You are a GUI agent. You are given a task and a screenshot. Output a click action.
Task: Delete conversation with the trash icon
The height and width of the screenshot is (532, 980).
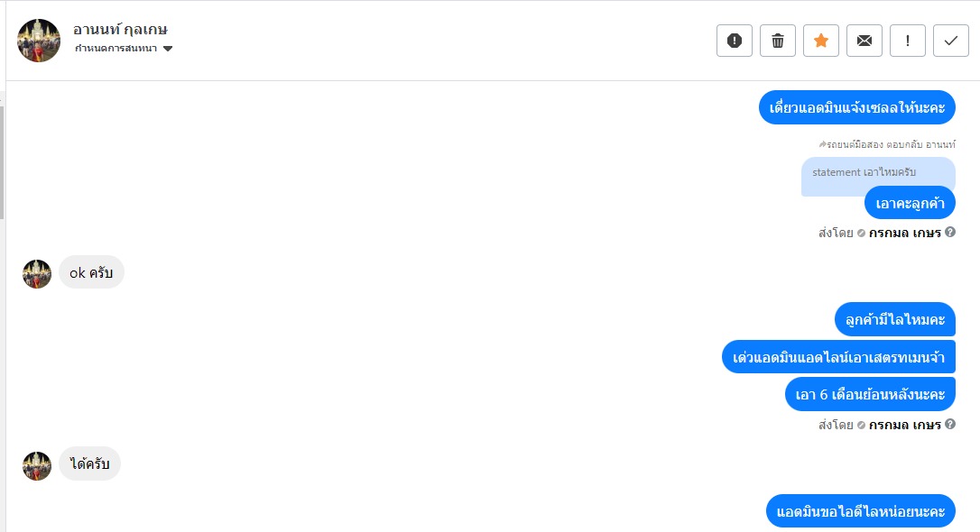(x=778, y=41)
